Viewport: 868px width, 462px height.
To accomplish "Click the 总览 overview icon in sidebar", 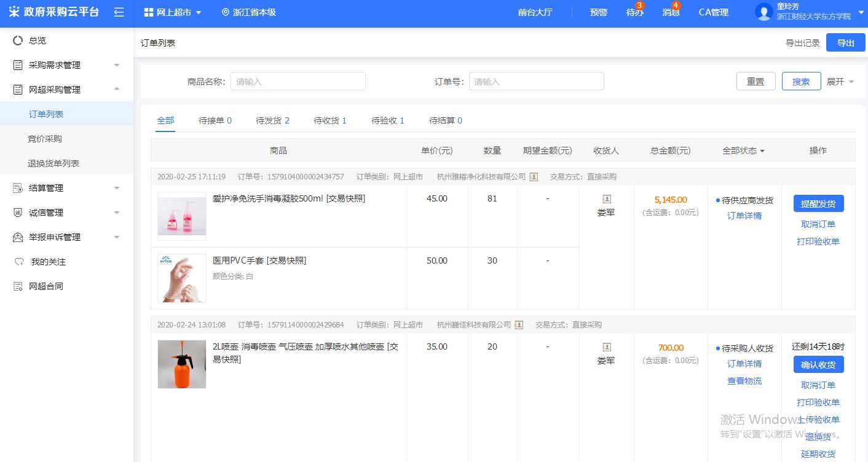I will 18,41.
